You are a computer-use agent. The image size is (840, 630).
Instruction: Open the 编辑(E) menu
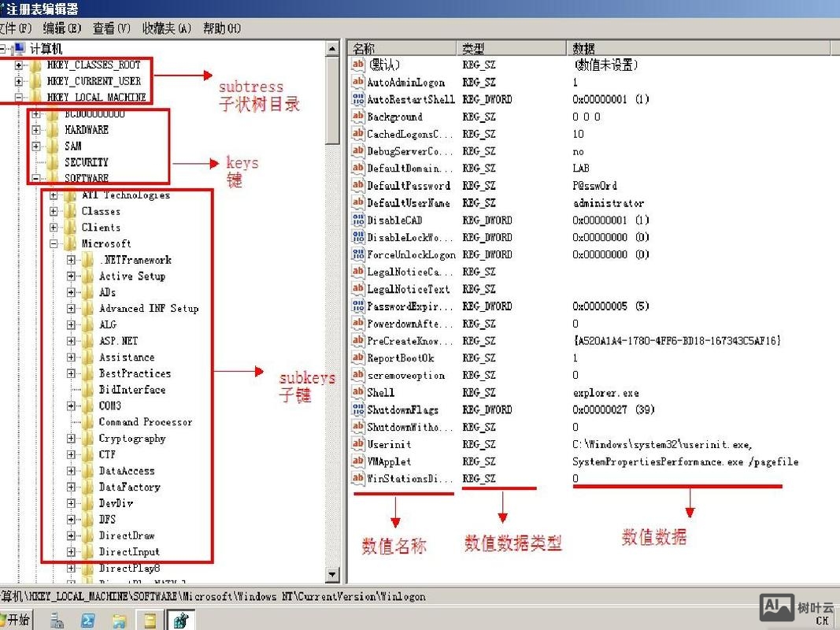62,28
